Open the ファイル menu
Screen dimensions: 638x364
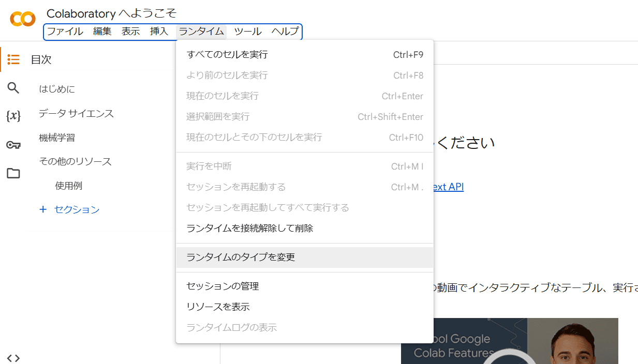click(65, 31)
